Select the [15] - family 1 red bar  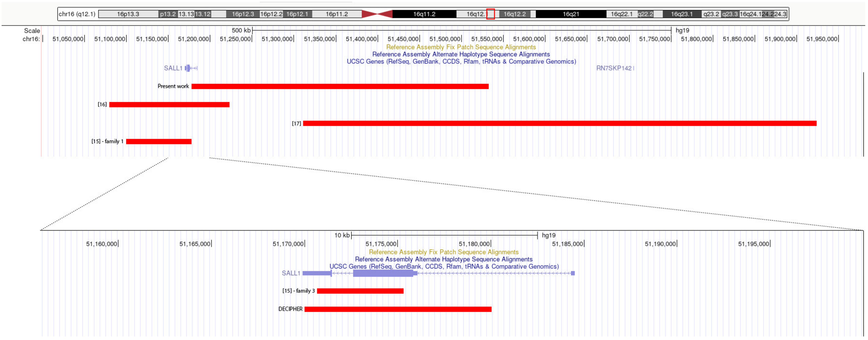click(x=159, y=142)
